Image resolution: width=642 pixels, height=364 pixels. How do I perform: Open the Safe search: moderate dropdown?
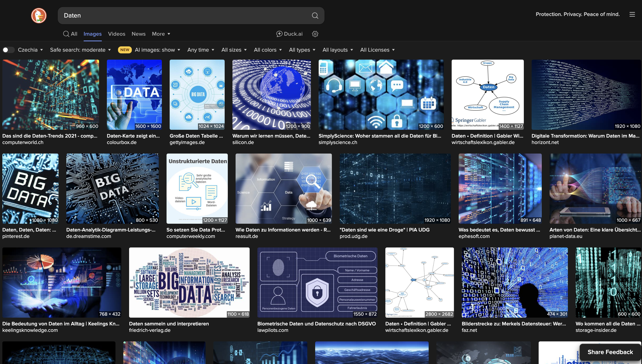pos(80,50)
